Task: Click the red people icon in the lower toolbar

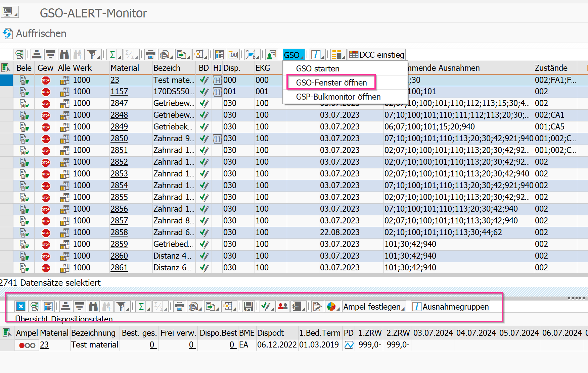Action: click(x=283, y=307)
